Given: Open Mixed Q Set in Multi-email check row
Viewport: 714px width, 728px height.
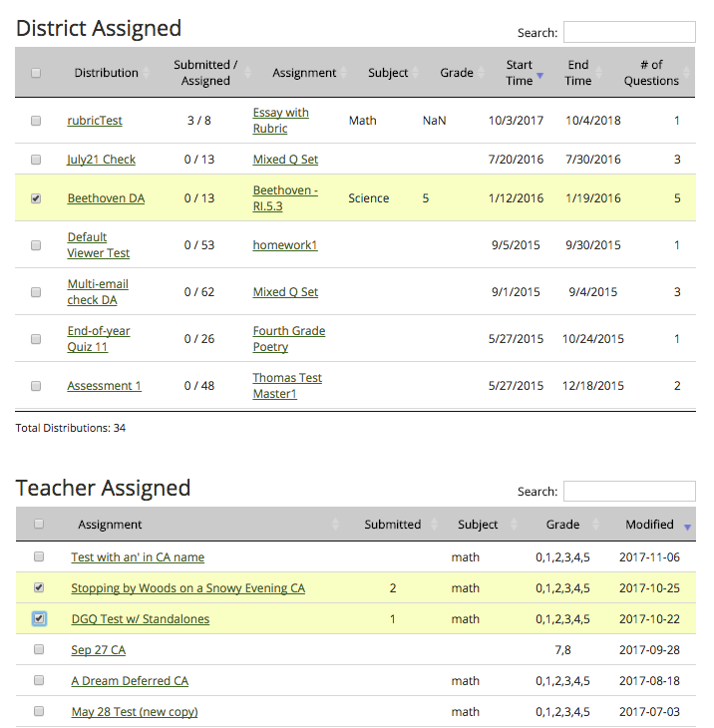Looking at the screenshot, I should point(285,292).
